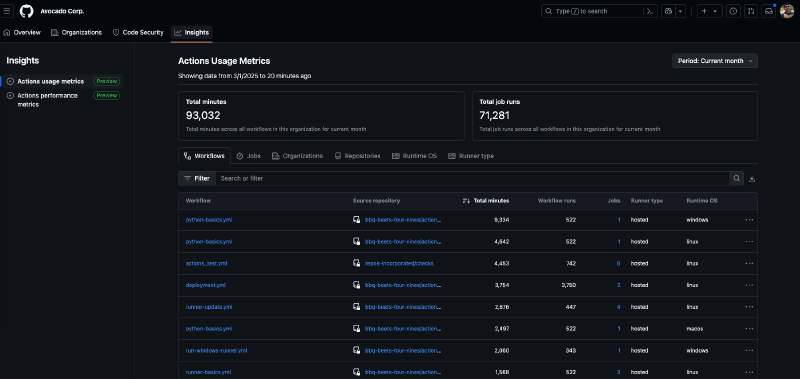
Task: Open runner-basics.yml workflow link
Action: pyautogui.click(x=208, y=372)
